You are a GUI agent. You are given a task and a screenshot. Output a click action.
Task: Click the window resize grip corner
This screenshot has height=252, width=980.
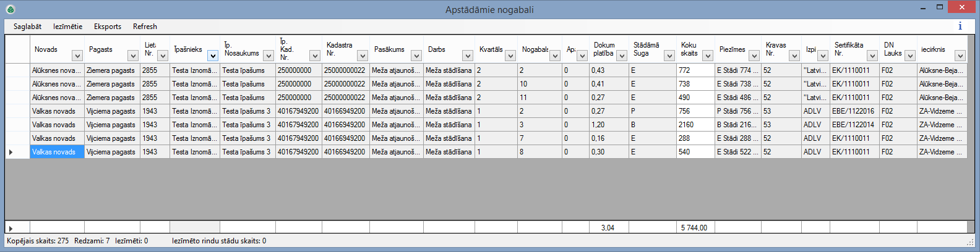pos(970,241)
